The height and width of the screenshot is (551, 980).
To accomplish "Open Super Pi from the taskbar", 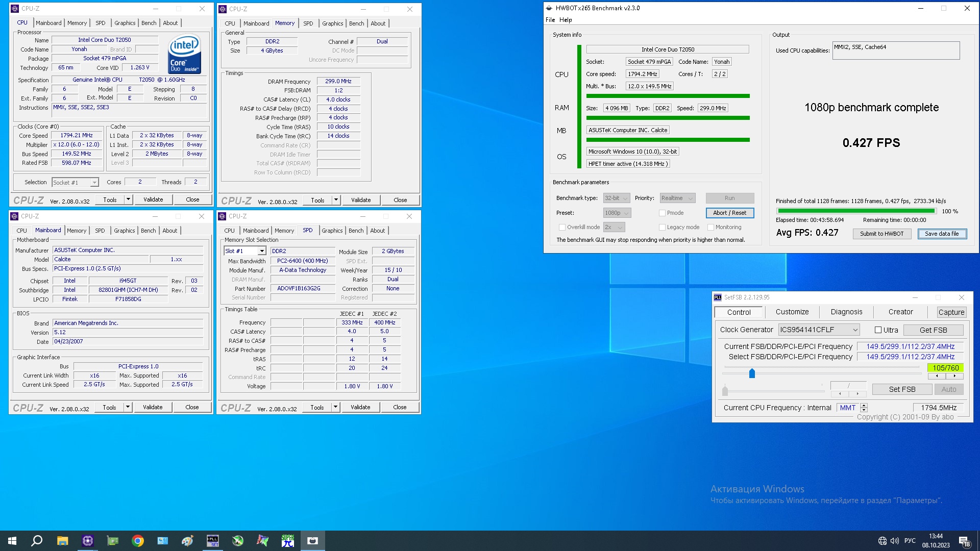I will pyautogui.click(x=288, y=541).
